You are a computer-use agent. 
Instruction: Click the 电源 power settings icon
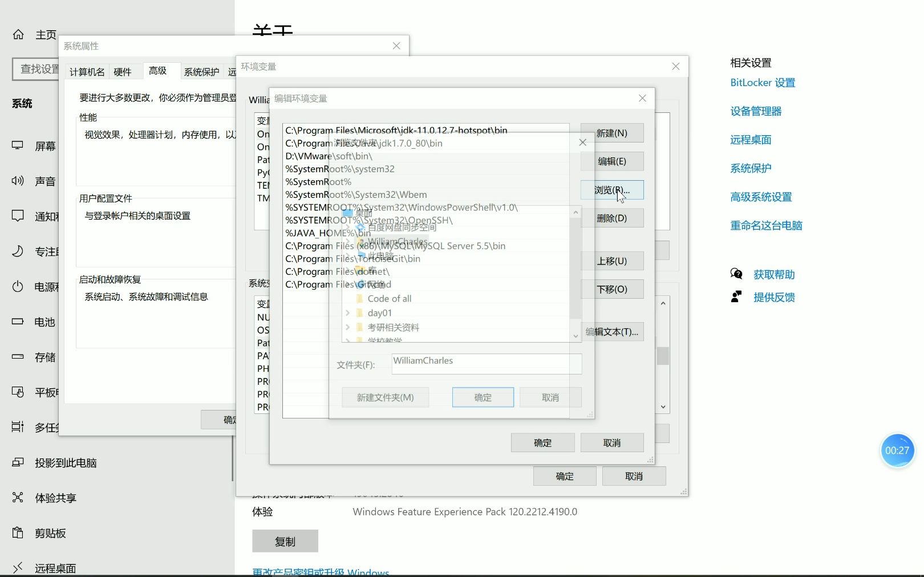coord(17,287)
